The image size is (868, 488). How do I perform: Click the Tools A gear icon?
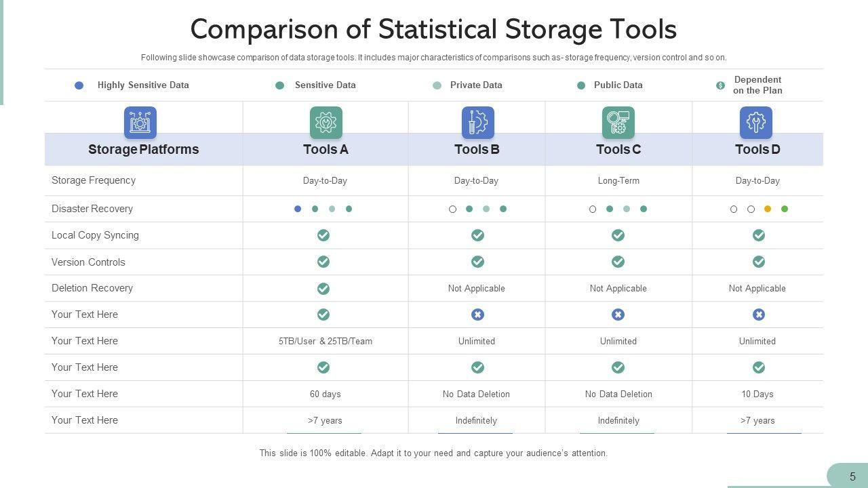click(x=326, y=123)
